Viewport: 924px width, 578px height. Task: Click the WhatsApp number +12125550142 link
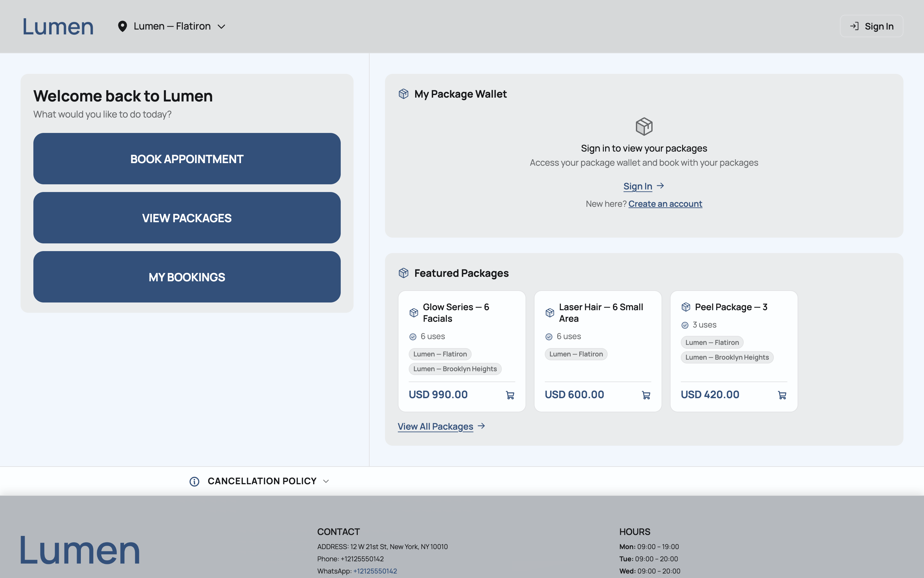[375, 571]
